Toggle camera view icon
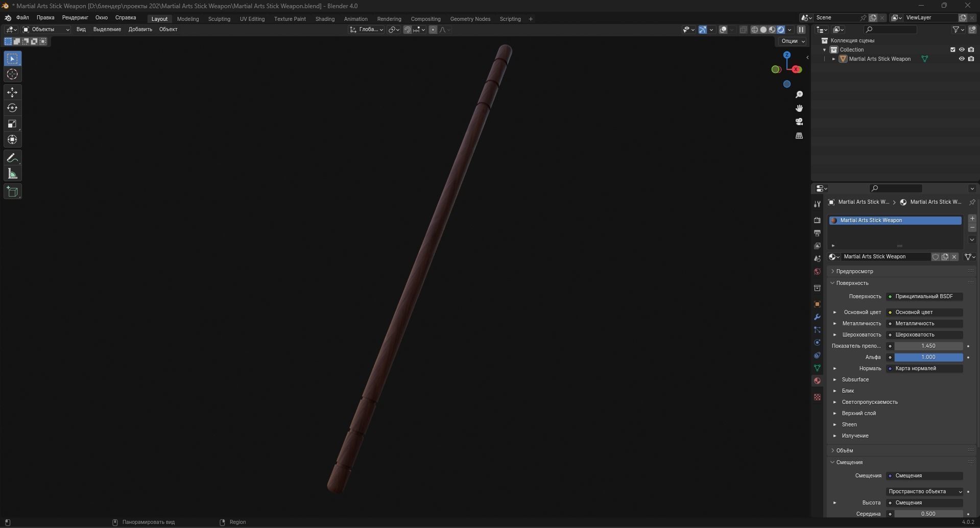 click(x=799, y=122)
